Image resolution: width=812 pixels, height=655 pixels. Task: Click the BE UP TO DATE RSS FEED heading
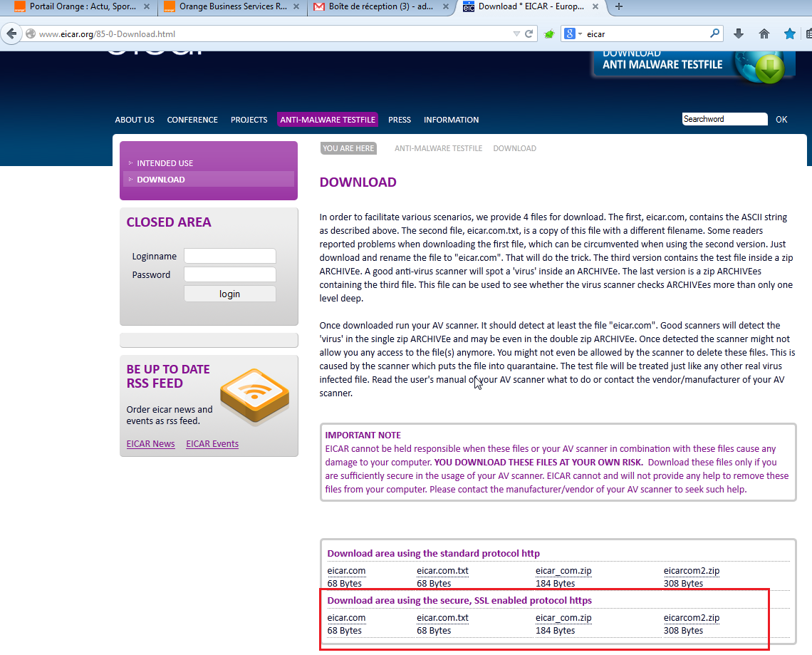168,376
